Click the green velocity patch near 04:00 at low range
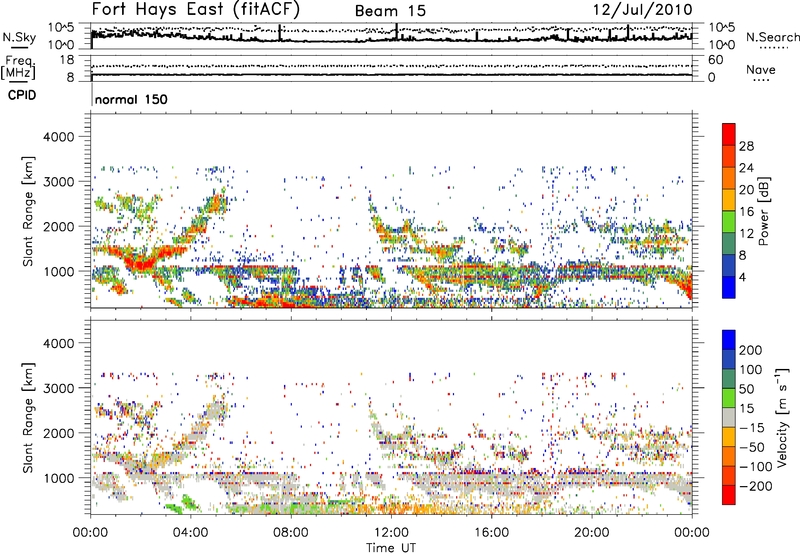 pos(189,502)
